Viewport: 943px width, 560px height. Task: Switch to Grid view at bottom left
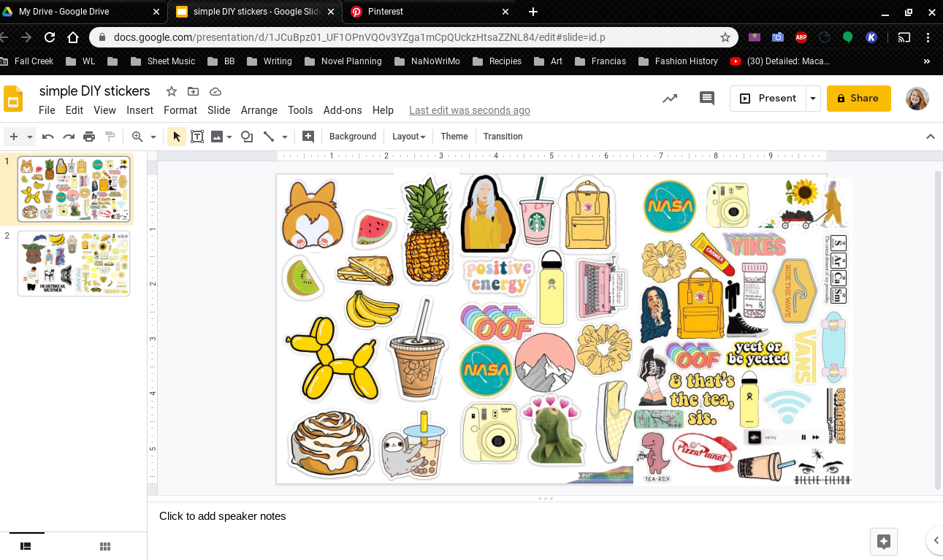tap(104, 546)
